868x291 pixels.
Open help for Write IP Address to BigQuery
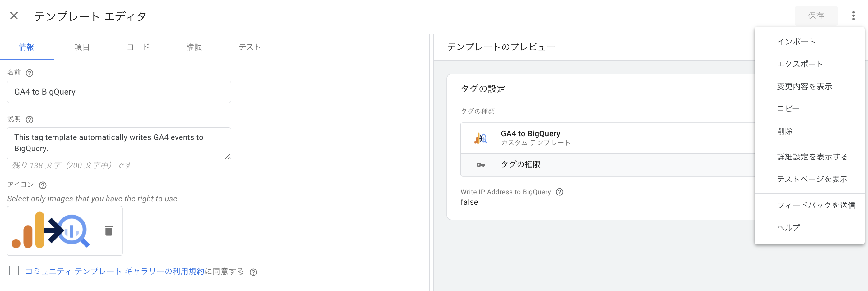[560, 192]
